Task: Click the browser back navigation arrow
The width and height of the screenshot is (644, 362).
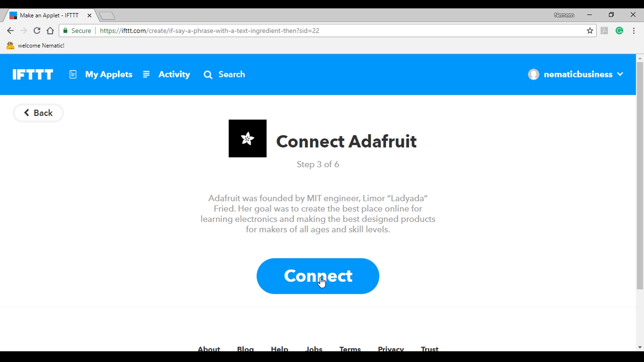Action: pos(11,31)
